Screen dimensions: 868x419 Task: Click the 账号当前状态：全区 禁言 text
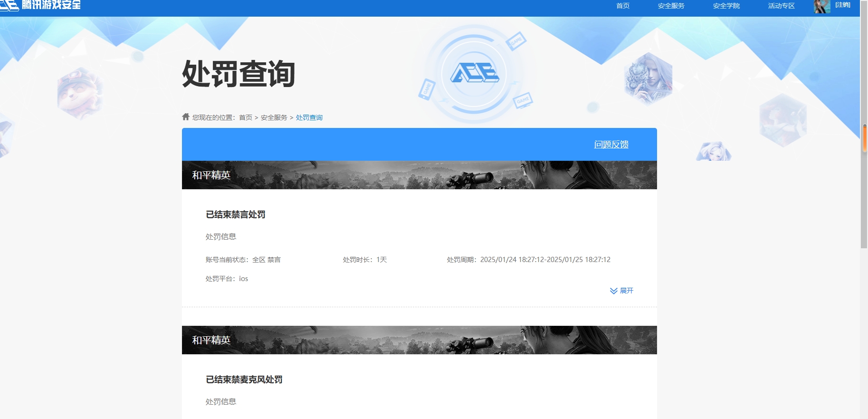(x=243, y=260)
